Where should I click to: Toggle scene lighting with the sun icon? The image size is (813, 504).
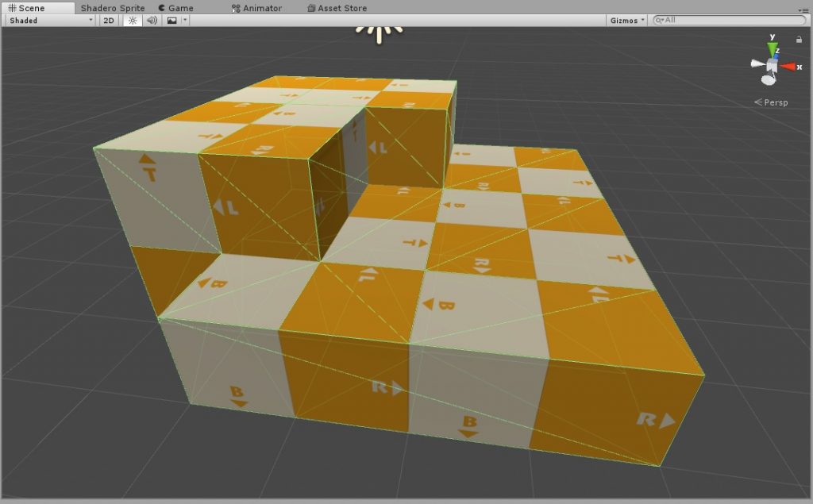point(131,21)
